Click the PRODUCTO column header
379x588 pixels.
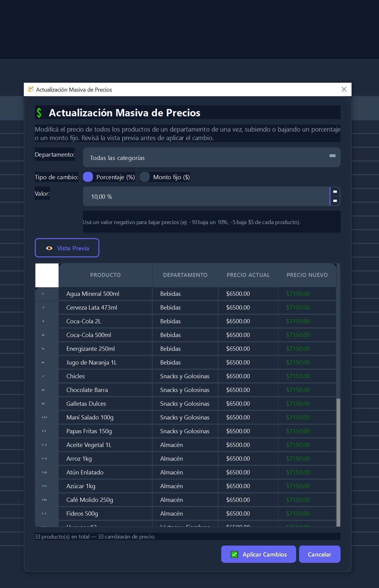[x=105, y=275]
